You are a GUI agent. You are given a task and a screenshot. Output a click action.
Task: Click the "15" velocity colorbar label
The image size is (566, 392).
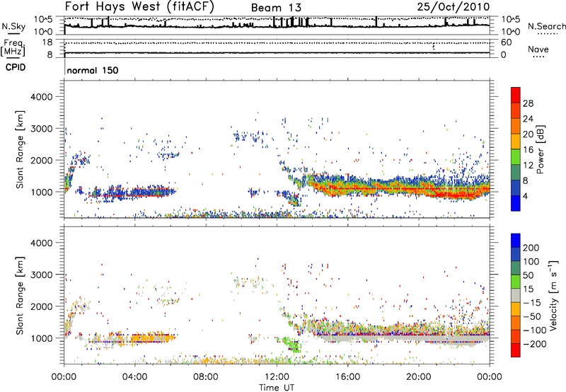pos(528,289)
